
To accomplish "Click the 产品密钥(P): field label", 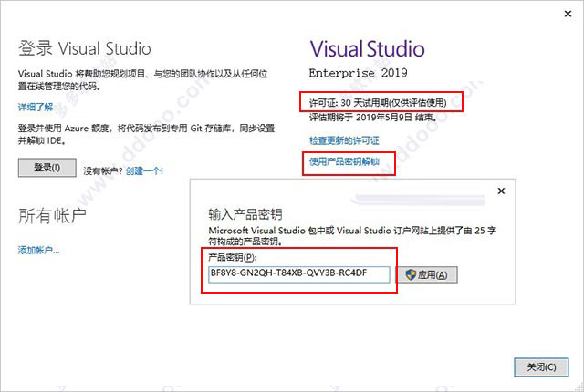I will click(233, 257).
